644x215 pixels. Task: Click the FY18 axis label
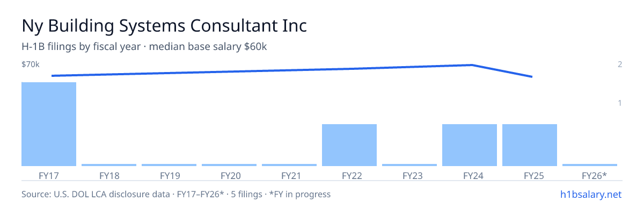[109, 175]
